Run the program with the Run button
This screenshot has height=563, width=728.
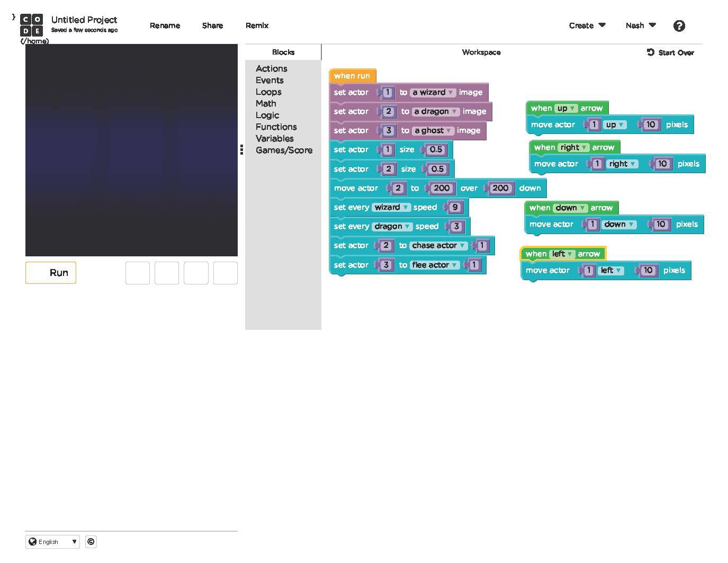pos(51,273)
